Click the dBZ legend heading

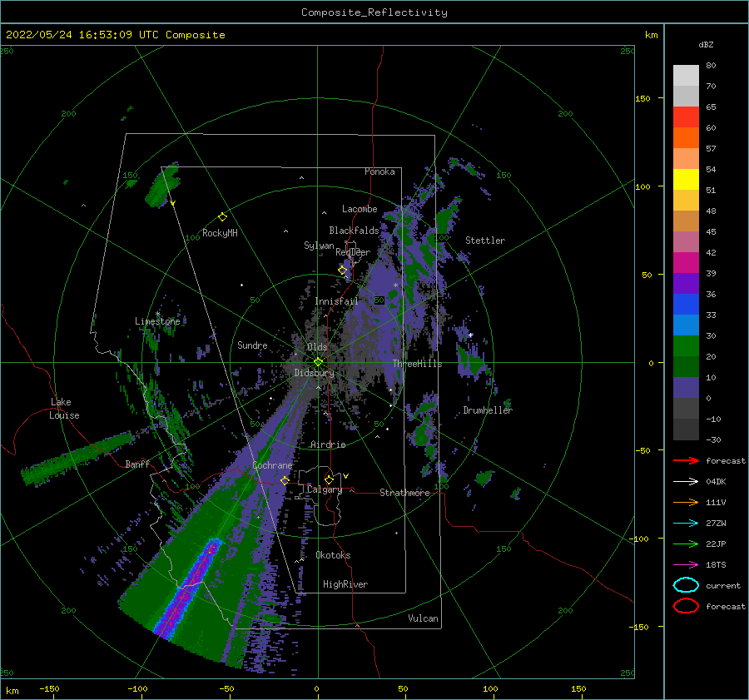(706, 44)
